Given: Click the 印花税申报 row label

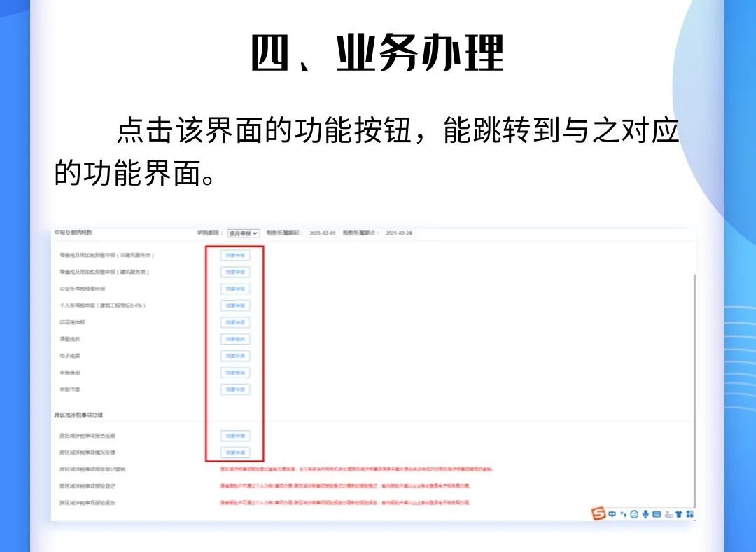Looking at the screenshot, I should point(72,322).
